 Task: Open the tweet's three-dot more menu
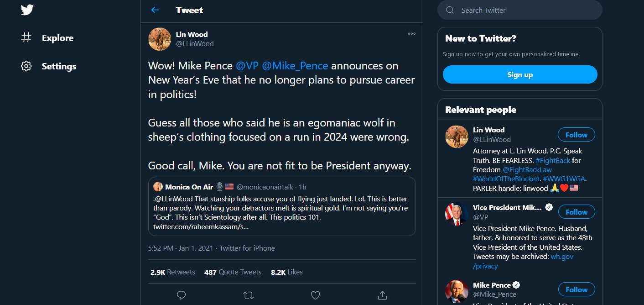[x=411, y=34]
